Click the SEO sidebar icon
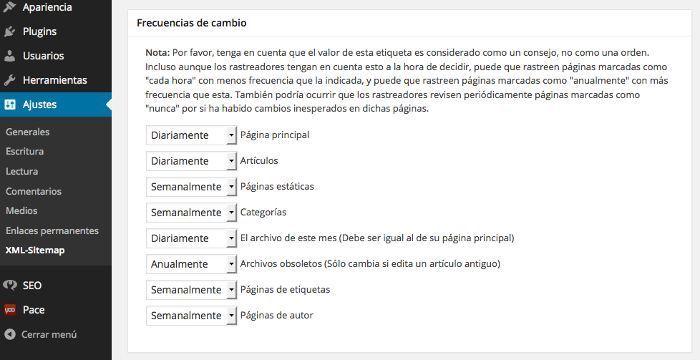 pos(9,285)
